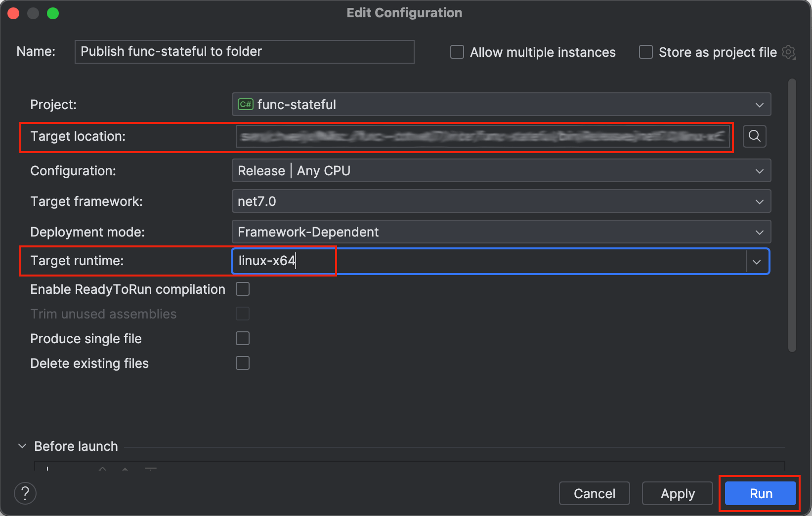Image resolution: width=812 pixels, height=516 pixels.
Task: Click into the Name text field
Action: [x=244, y=52]
